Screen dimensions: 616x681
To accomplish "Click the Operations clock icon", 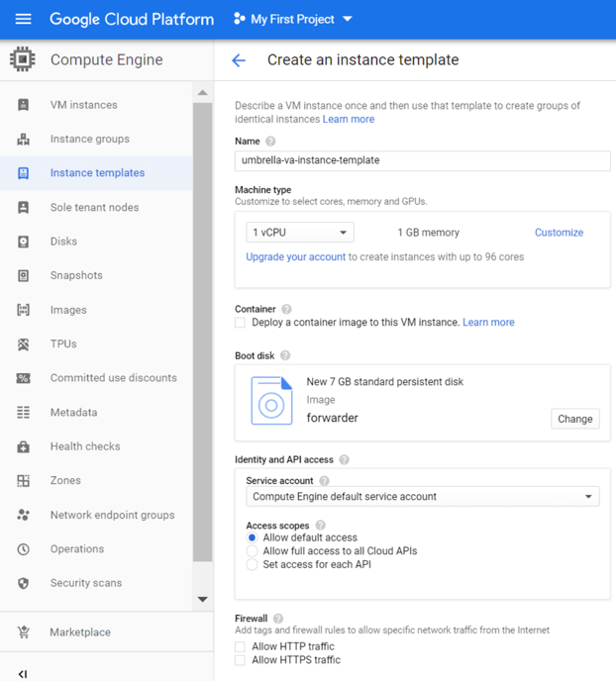I will [23, 549].
